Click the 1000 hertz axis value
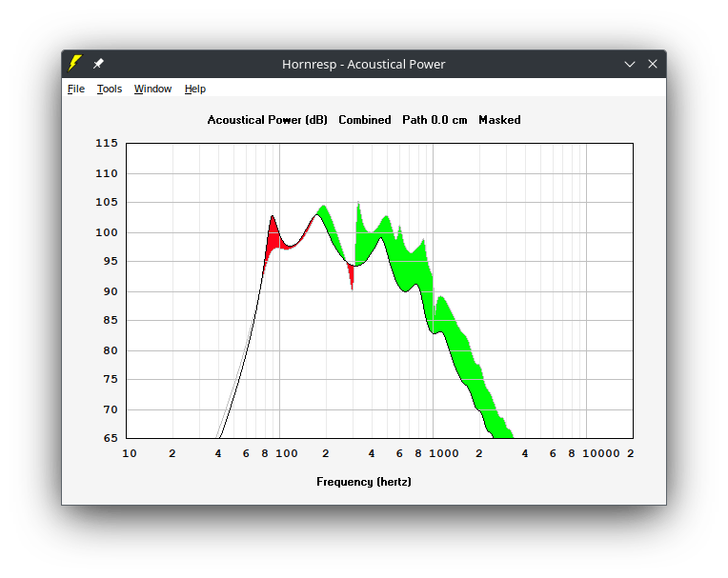728x578 pixels. 444,453
